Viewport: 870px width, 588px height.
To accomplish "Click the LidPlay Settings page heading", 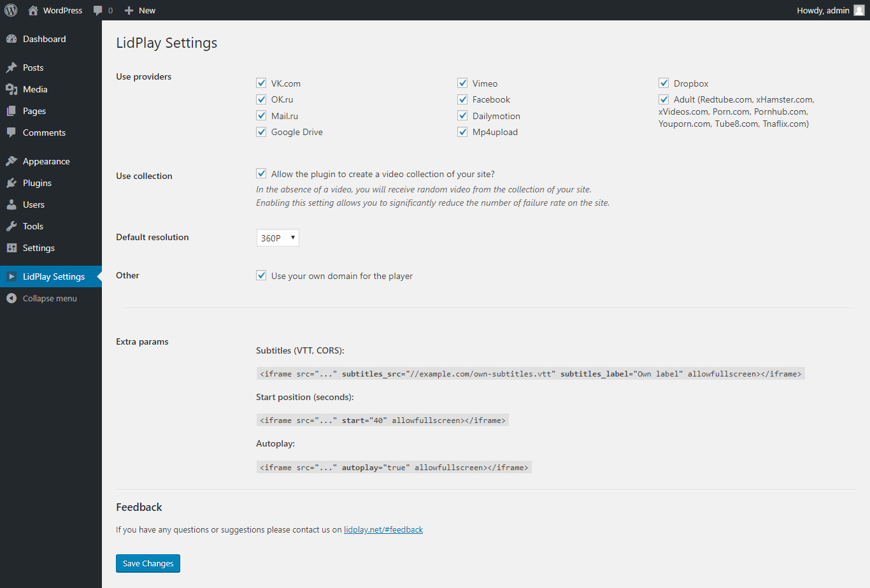I will coord(167,43).
